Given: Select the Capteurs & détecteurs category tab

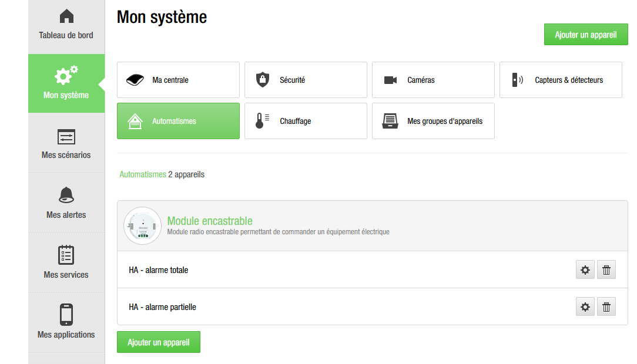Looking at the screenshot, I should point(561,80).
